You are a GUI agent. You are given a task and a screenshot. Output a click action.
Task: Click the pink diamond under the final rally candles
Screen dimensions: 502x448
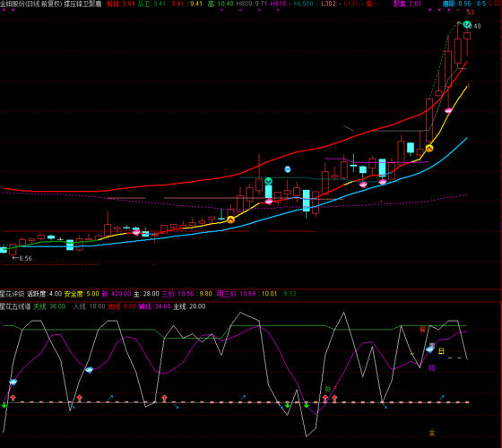(x=448, y=111)
